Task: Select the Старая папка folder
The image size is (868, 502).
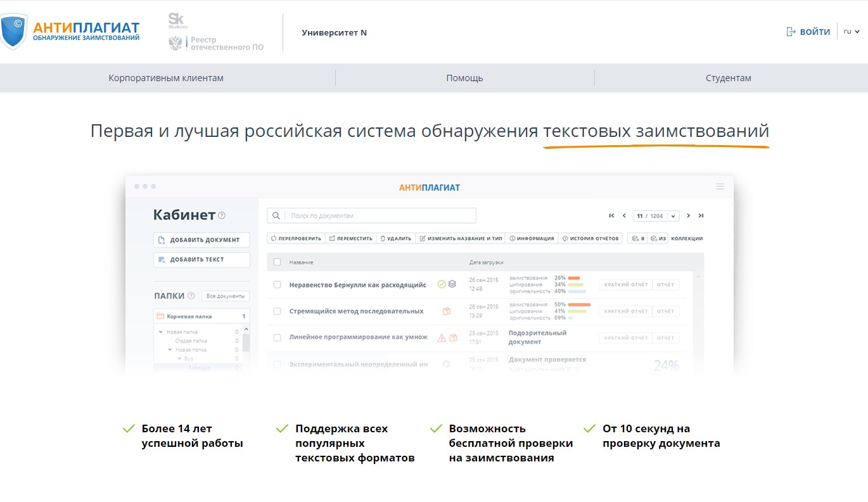Action: tap(191, 341)
